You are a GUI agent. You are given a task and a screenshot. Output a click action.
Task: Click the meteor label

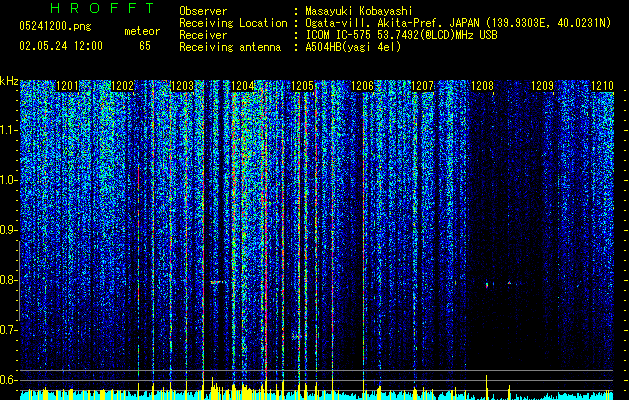coord(142,31)
